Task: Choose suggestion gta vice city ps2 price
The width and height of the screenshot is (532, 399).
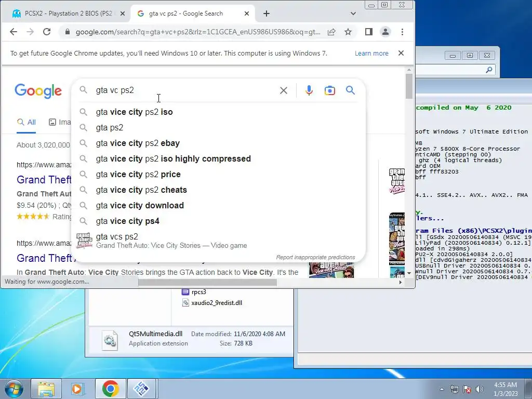Action: click(218, 175)
